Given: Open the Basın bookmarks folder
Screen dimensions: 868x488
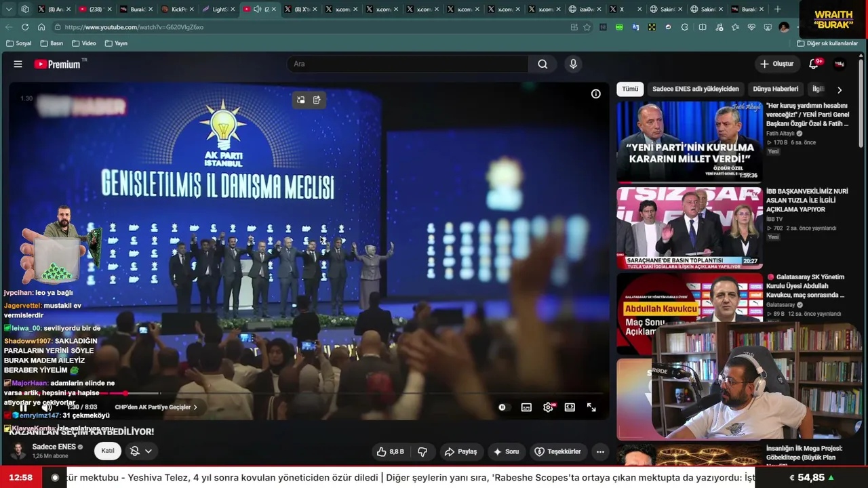Looking at the screenshot, I should [x=52, y=43].
